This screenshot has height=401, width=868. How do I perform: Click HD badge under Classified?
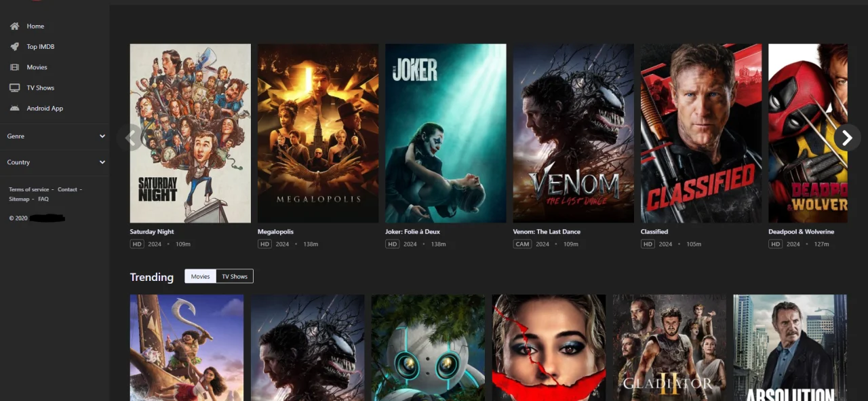[x=648, y=244]
